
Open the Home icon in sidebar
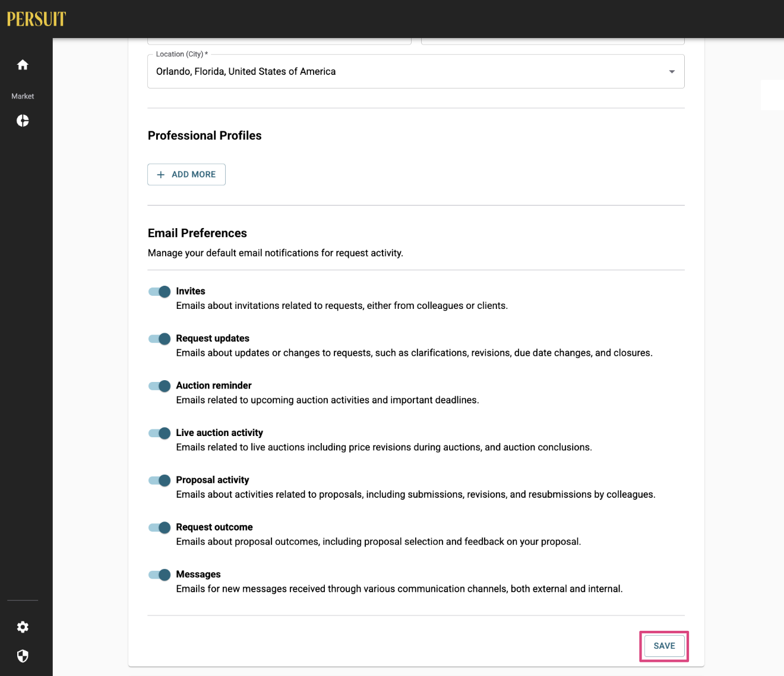pyautogui.click(x=23, y=65)
